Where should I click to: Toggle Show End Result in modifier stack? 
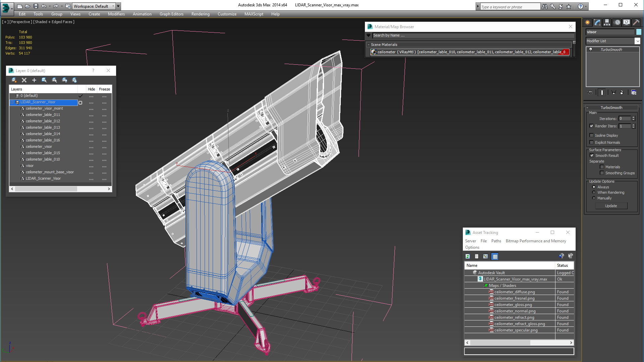coord(602,93)
